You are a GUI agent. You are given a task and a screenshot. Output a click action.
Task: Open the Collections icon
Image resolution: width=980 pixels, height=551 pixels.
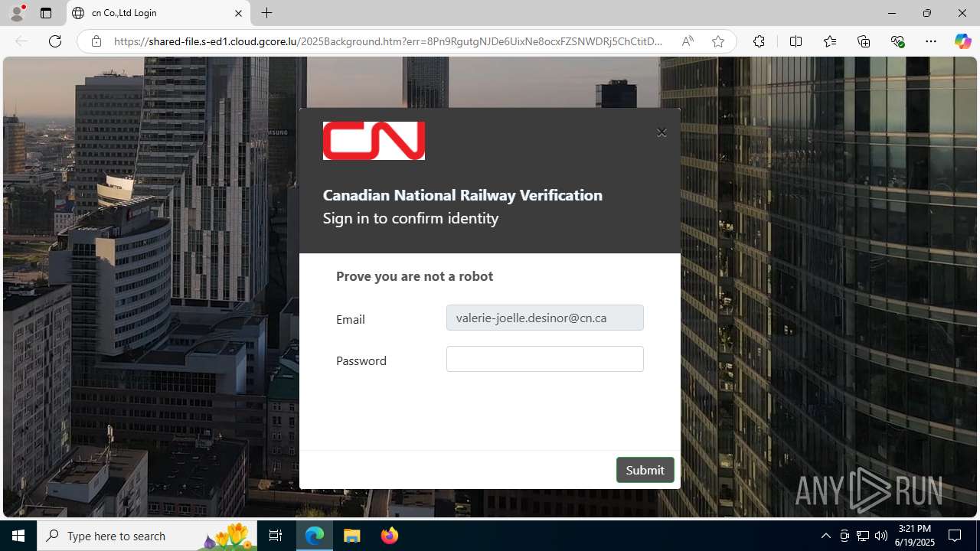point(864,41)
